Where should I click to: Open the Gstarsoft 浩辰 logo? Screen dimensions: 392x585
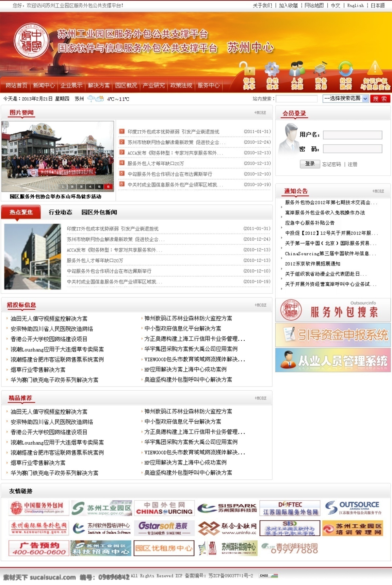pyautogui.click(x=164, y=528)
